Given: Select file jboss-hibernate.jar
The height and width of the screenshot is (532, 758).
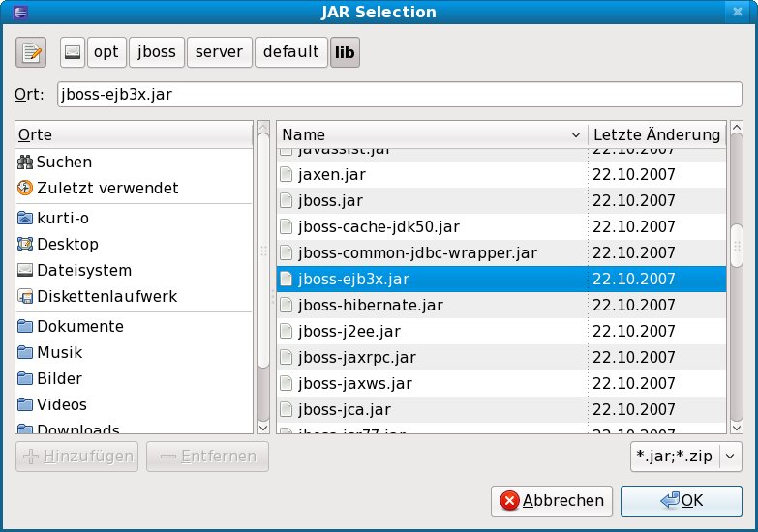Looking at the screenshot, I should pyautogui.click(x=501, y=305).
